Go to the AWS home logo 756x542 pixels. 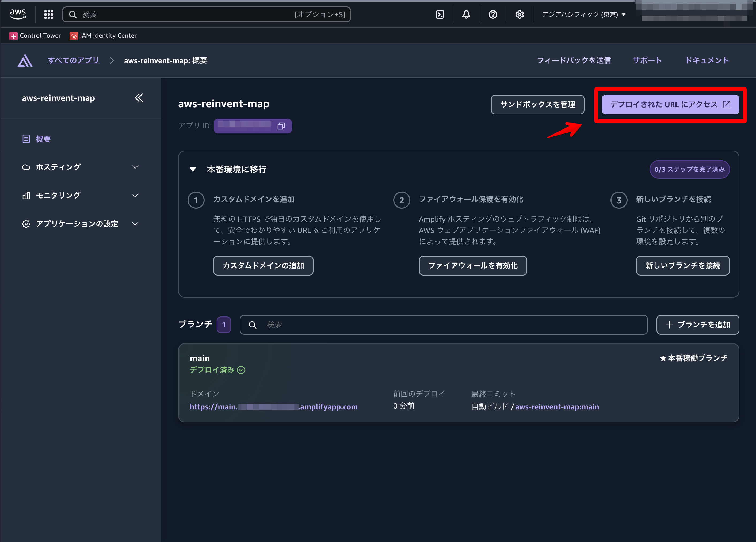point(18,14)
